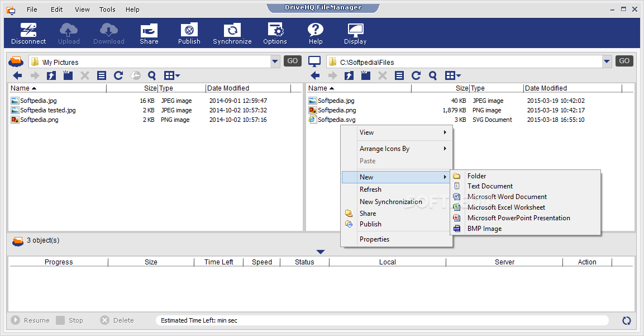
Task: Click inside the My Pictures path field
Action: coord(150,62)
